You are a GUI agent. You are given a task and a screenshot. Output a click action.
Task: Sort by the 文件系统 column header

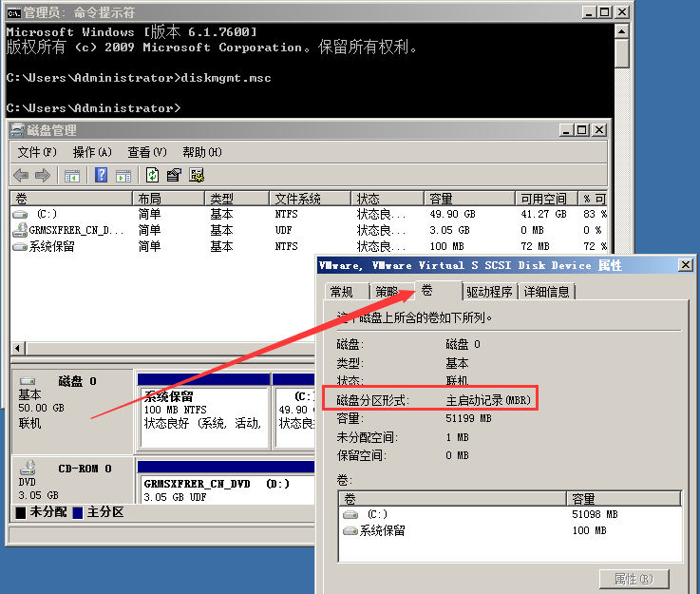coord(310,199)
